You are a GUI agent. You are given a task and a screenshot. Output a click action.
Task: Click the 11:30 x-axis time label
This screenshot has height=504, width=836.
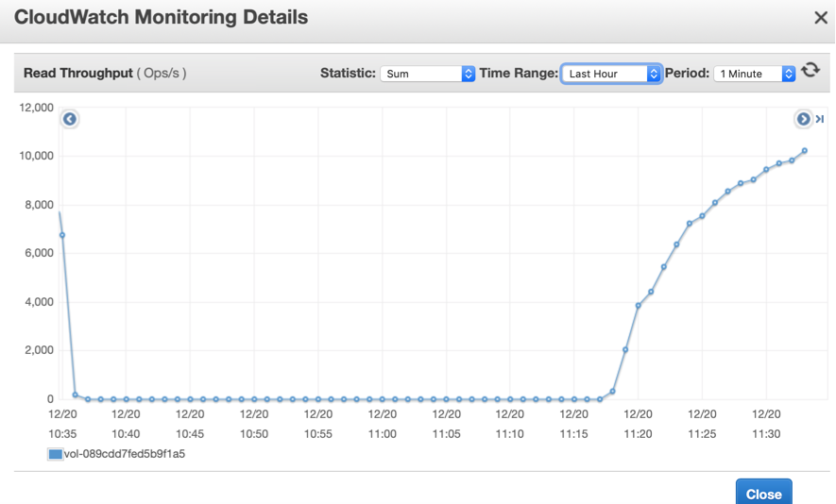[766, 433]
